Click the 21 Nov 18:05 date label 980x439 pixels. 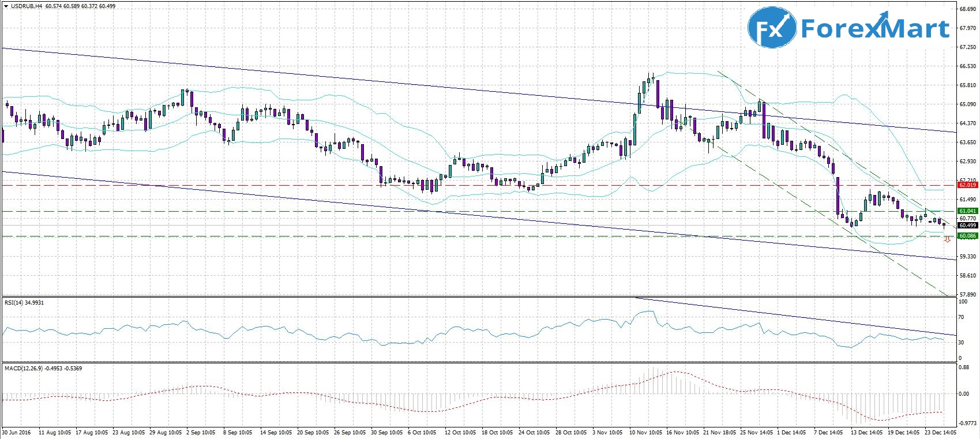pos(719,432)
